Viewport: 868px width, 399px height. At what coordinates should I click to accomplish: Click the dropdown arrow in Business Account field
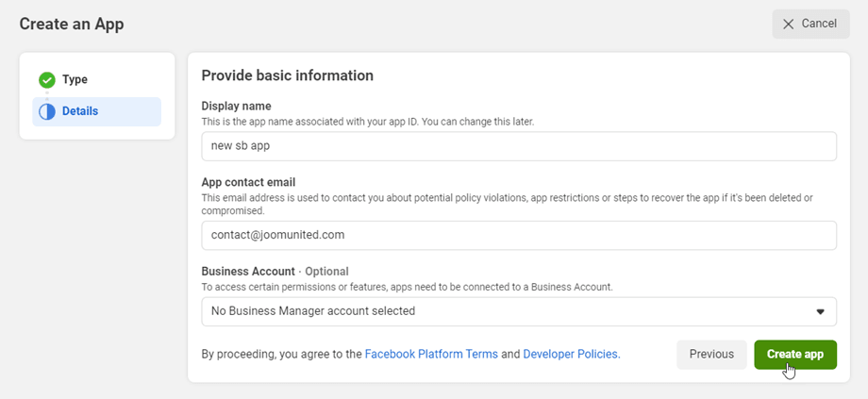[820, 311]
